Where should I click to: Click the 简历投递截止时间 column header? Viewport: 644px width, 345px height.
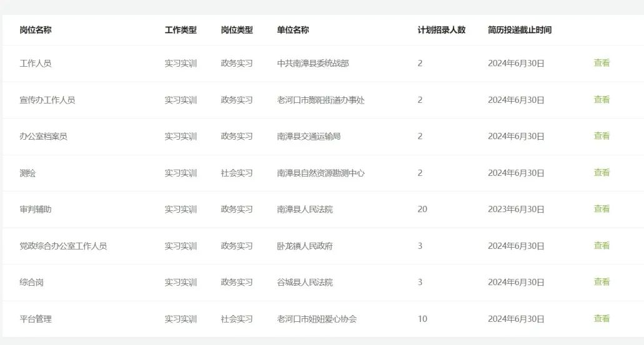pyautogui.click(x=520, y=30)
